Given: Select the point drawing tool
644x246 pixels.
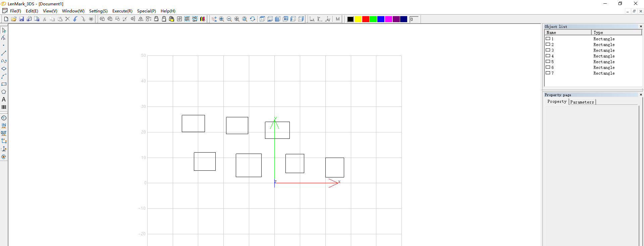Looking at the screenshot, I should (4, 45).
